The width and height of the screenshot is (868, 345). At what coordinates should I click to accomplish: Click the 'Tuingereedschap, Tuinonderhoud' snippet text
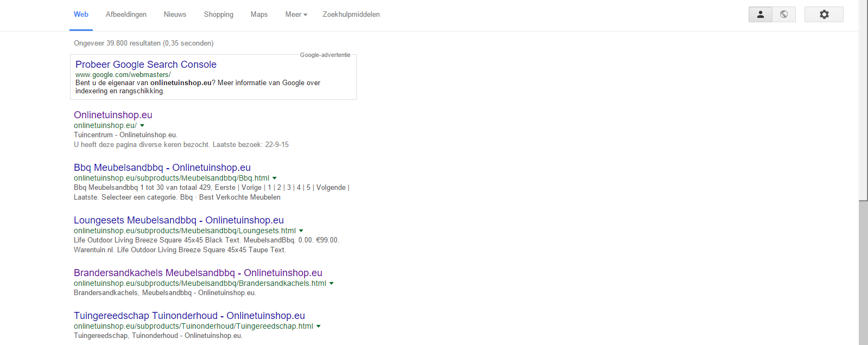point(158,336)
